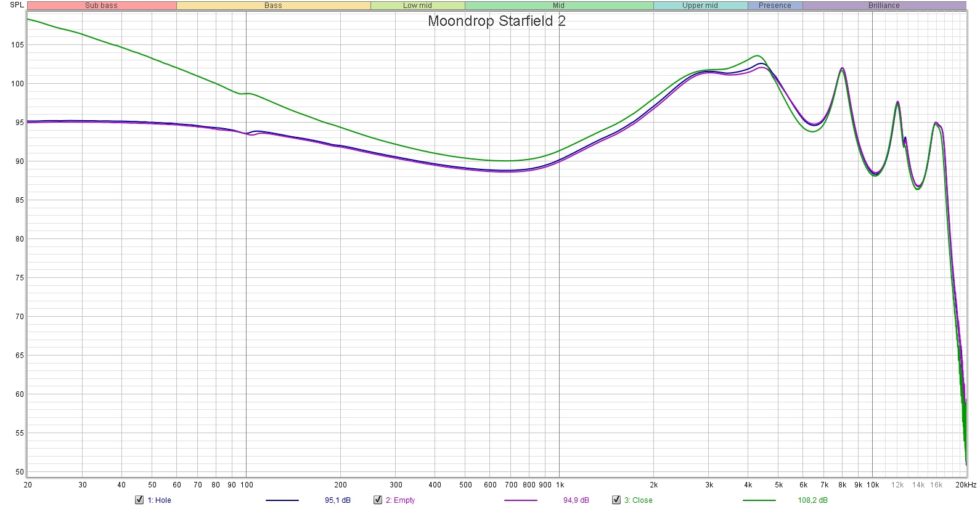This screenshot has height=509, width=980.
Task: Click the SPL axis label
Action: click(17, 5)
